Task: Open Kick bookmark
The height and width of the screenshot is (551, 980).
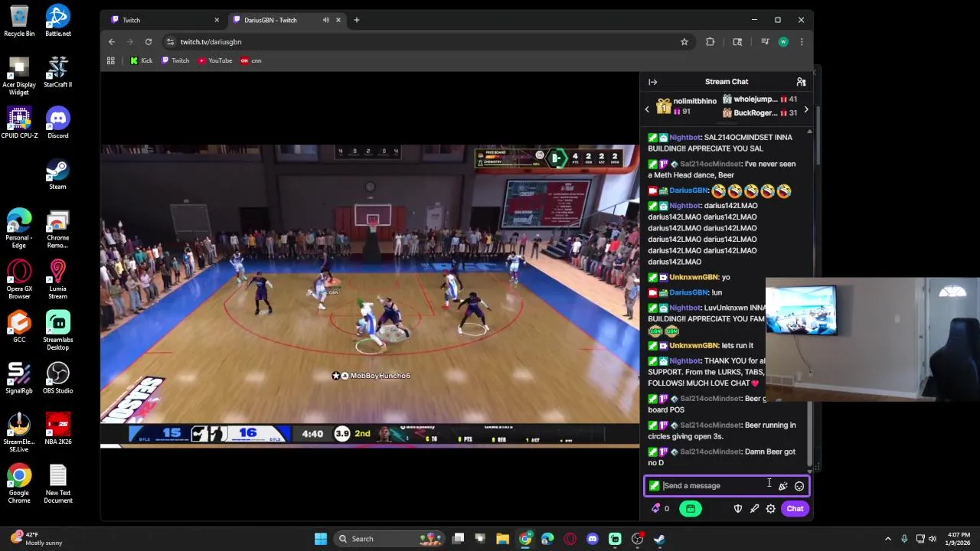Action: [x=141, y=60]
